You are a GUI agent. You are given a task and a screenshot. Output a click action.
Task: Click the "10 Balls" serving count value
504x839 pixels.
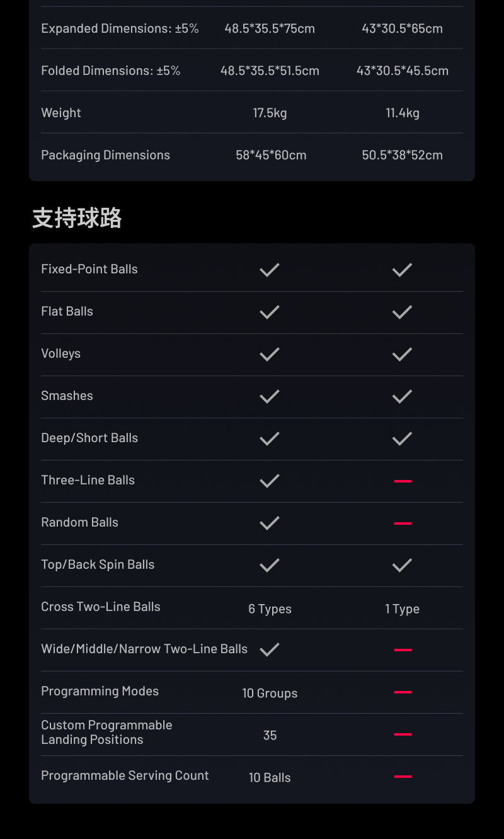[270, 778]
